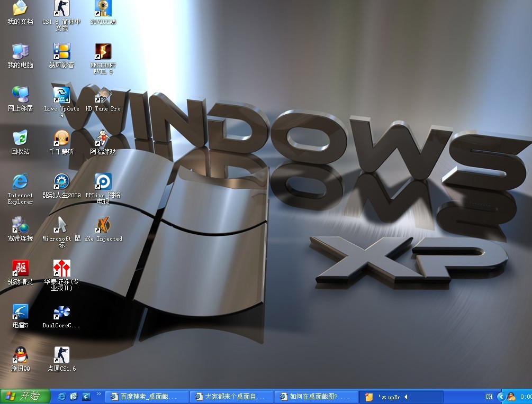Click the second Quick Launch icon
The height and width of the screenshot is (404, 532).
coord(74,396)
